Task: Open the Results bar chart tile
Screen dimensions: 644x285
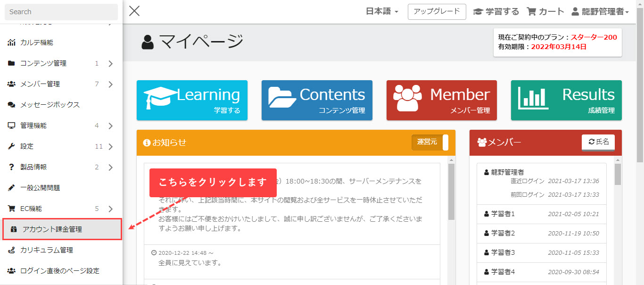Action: pyautogui.click(x=566, y=100)
